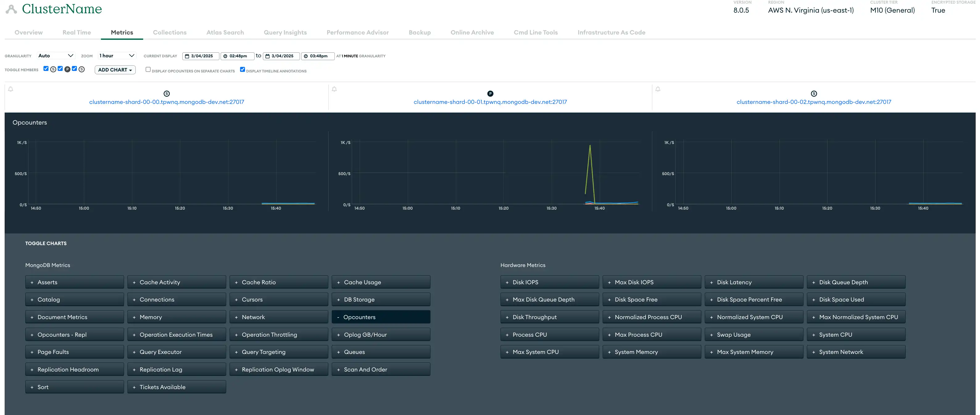Open the Query Insights tab
The height and width of the screenshot is (415, 980).
click(x=285, y=32)
